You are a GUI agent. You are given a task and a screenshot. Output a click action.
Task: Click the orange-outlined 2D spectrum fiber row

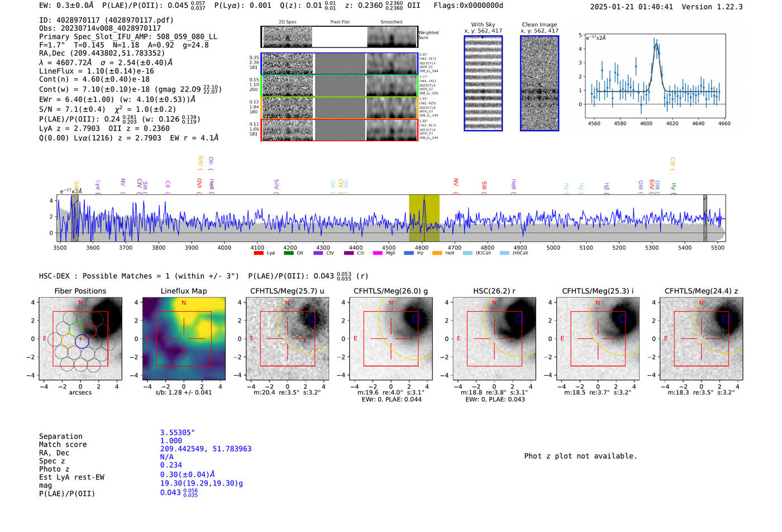pos(340,108)
